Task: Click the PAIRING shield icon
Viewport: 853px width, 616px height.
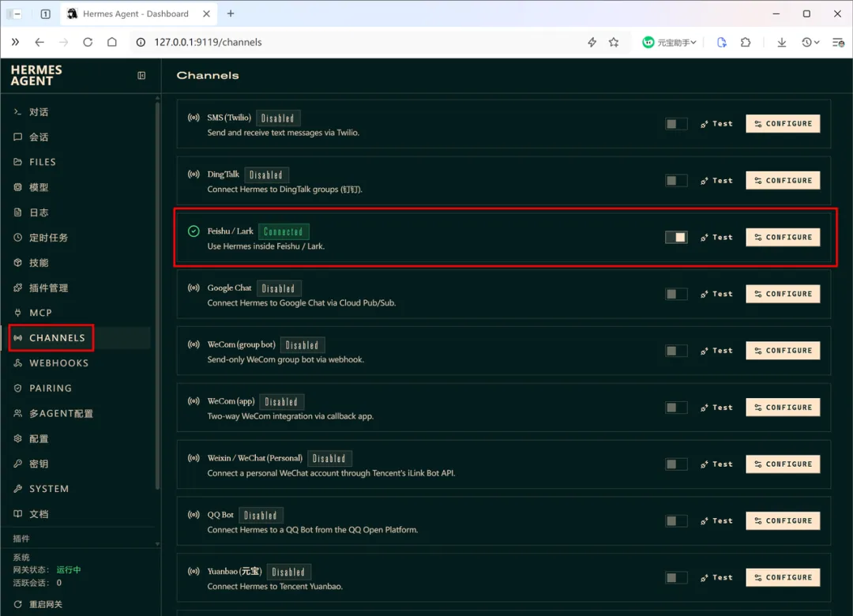Action: pos(18,388)
